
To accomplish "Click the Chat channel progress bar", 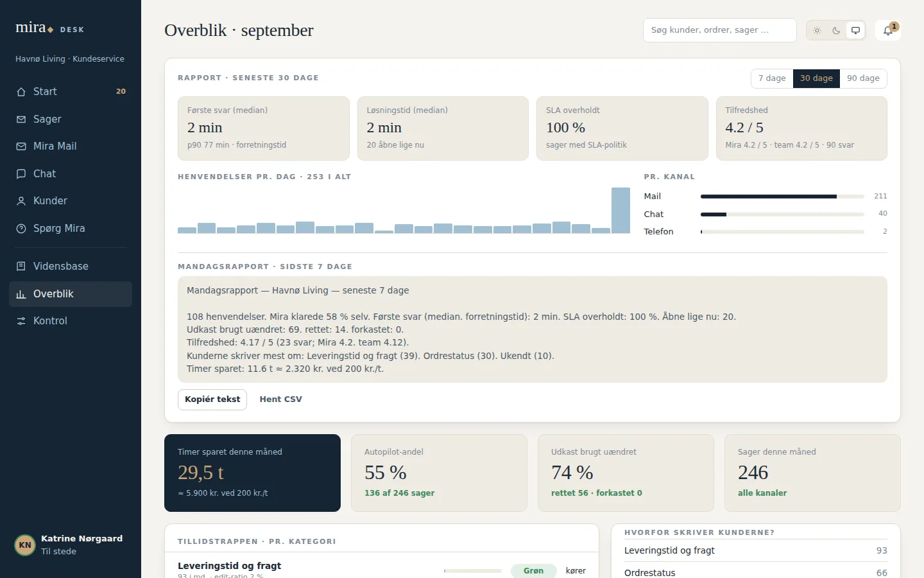I will pos(782,215).
